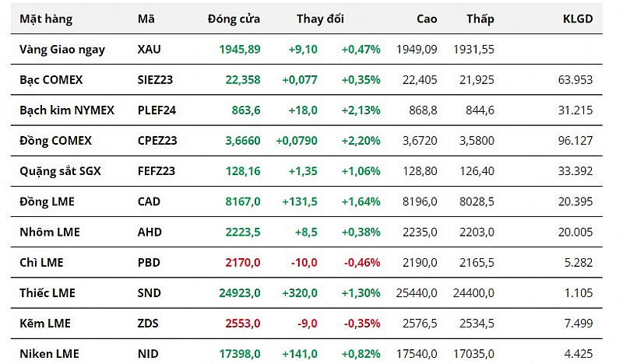623x364 pixels.
Task: Click the red closing price 2170,0
Action: pos(245,262)
